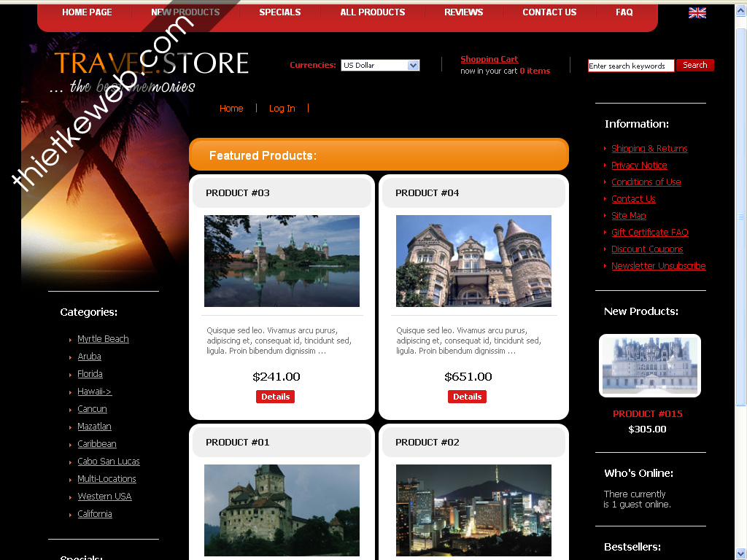
Task: Click the Search button
Action: [x=694, y=65]
